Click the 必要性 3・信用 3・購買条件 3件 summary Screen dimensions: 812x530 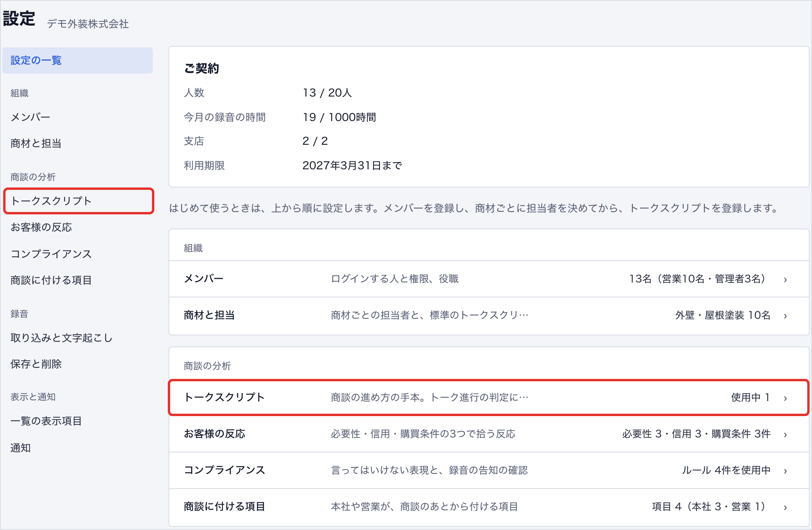[x=696, y=434]
